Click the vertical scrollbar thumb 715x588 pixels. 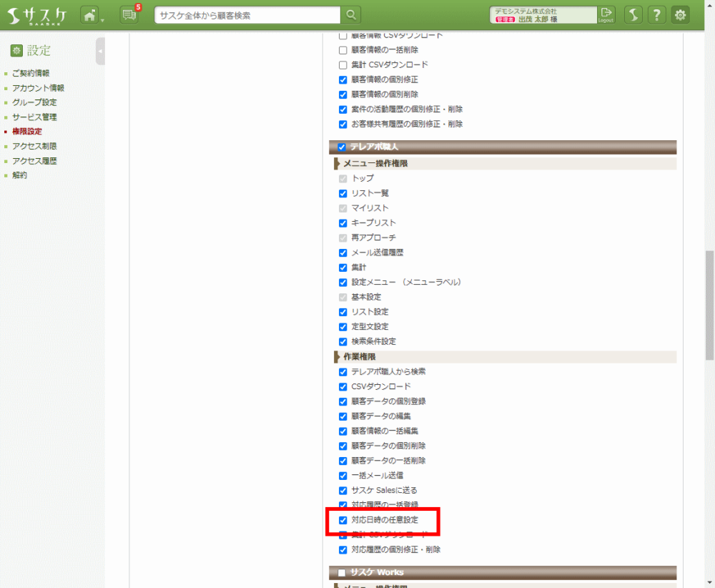tap(709, 305)
